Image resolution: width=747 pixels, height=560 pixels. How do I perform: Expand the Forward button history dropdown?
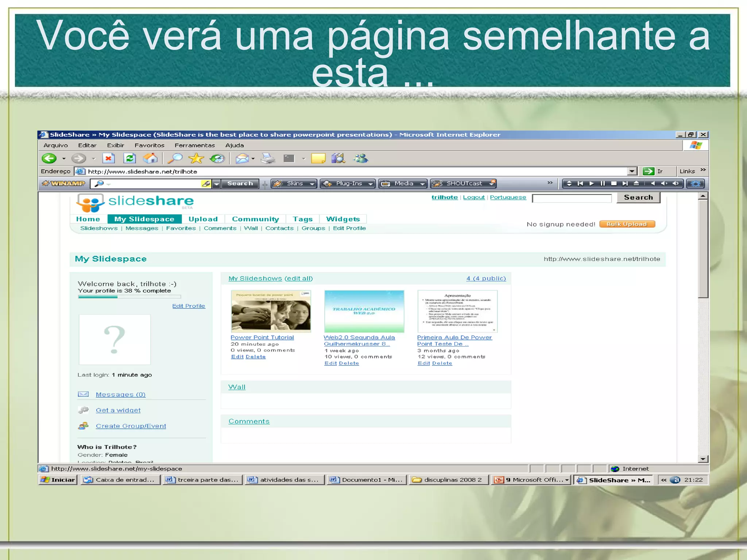click(93, 159)
